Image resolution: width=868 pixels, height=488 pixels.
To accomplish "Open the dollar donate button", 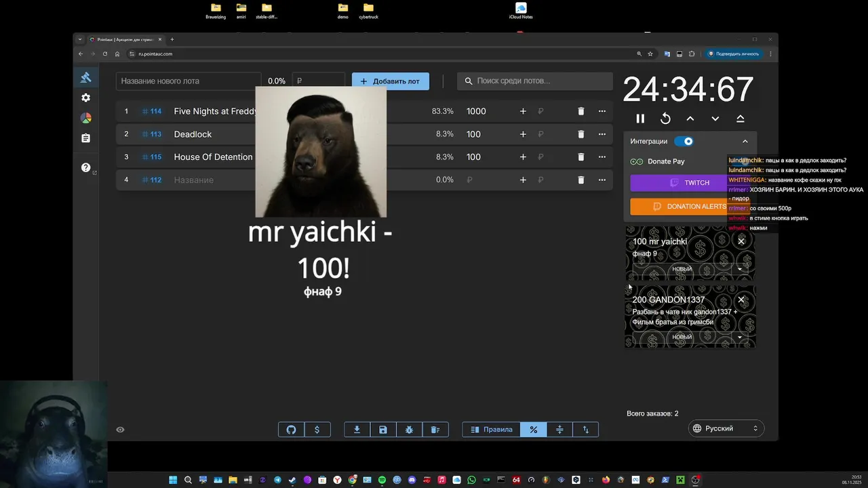I will [317, 430].
